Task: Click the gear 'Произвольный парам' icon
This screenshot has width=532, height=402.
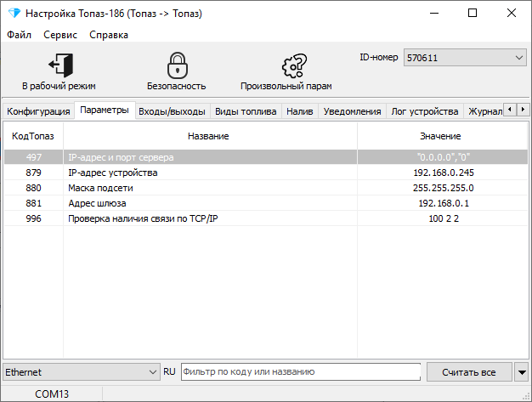Action: [294, 65]
